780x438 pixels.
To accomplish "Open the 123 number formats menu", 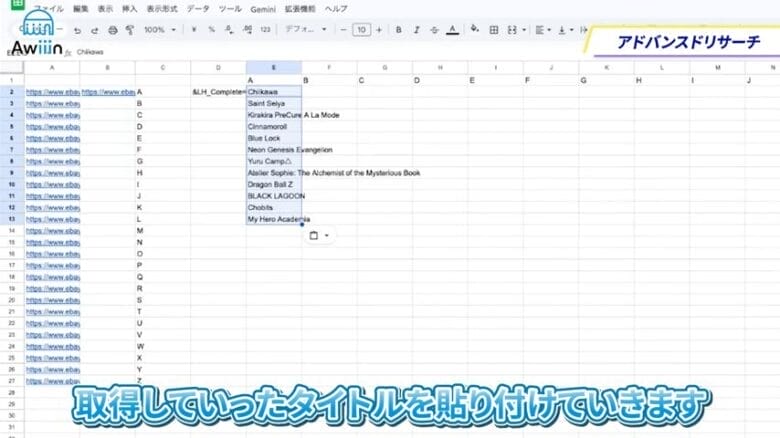I will (265, 30).
